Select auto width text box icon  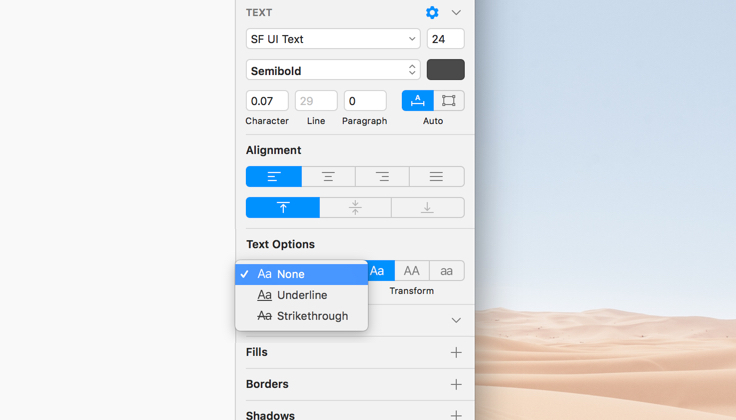tap(418, 101)
